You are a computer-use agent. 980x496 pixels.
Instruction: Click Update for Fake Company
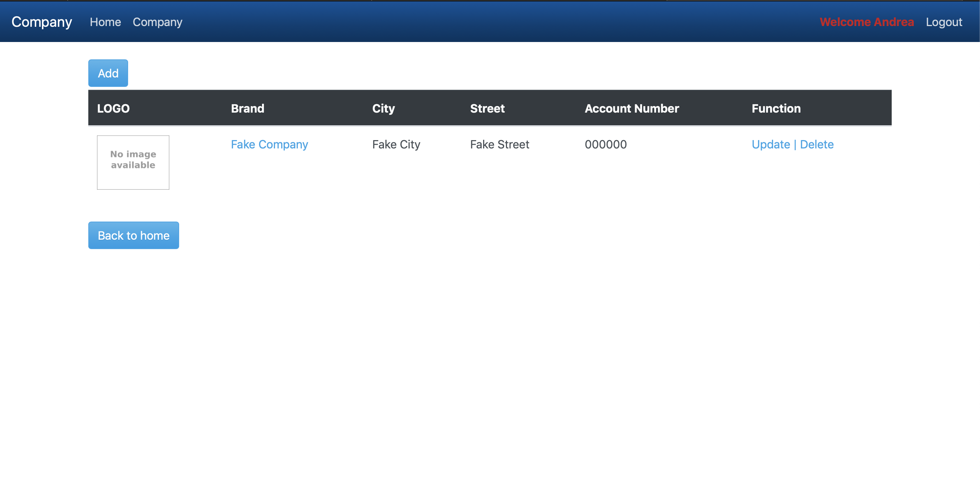tap(771, 144)
